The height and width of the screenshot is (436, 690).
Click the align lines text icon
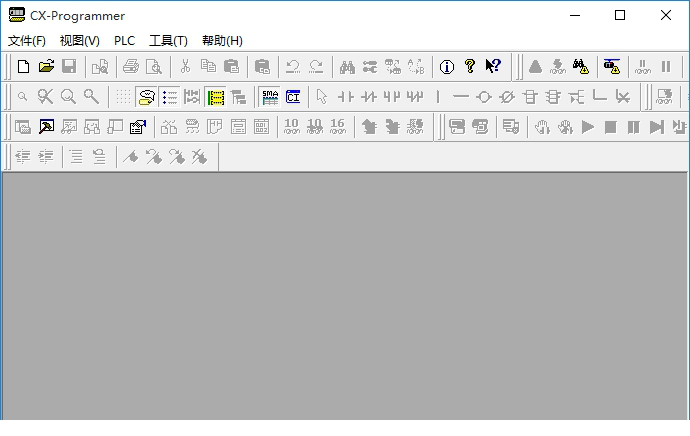(x=77, y=157)
